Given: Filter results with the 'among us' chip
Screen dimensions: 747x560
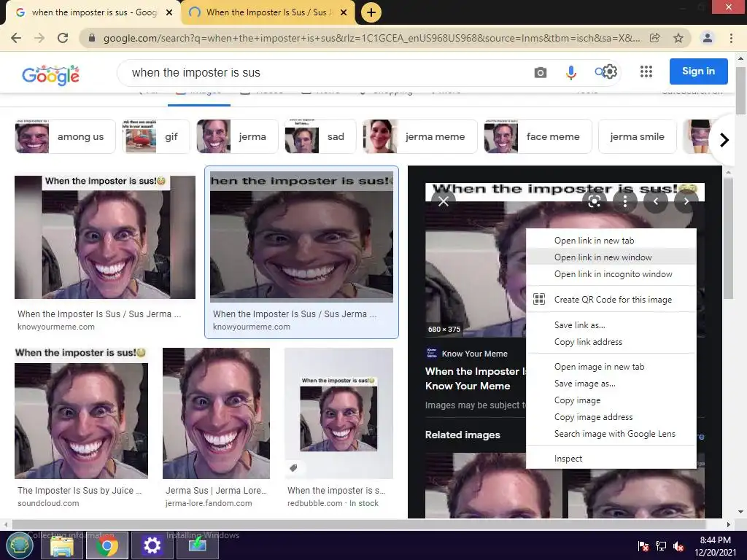Looking at the screenshot, I should (x=65, y=136).
